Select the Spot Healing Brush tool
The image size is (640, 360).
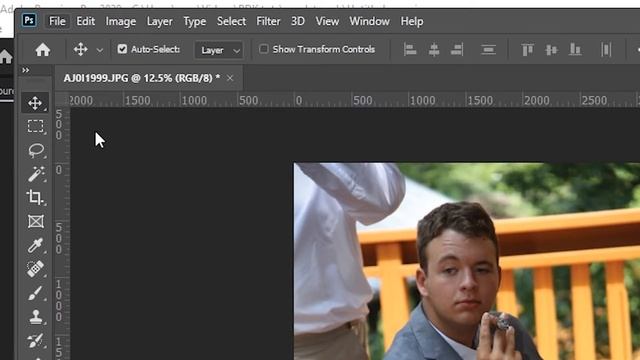click(36, 269)
